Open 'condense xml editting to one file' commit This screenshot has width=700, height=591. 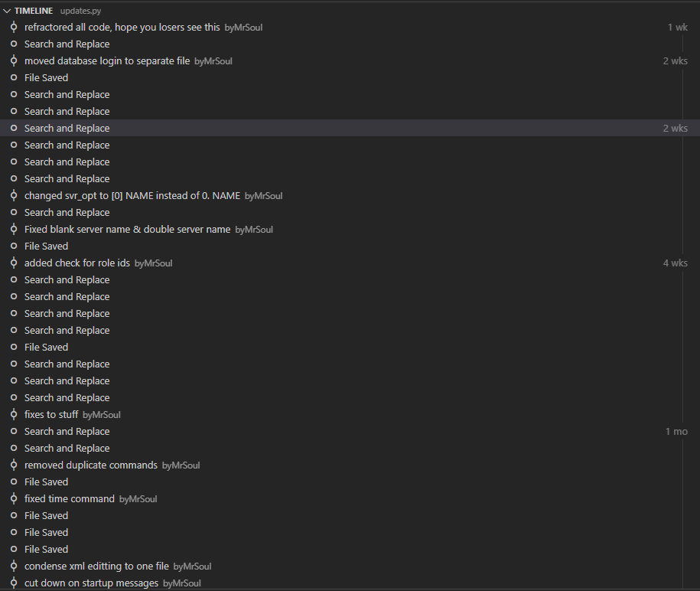click(350, 566)
